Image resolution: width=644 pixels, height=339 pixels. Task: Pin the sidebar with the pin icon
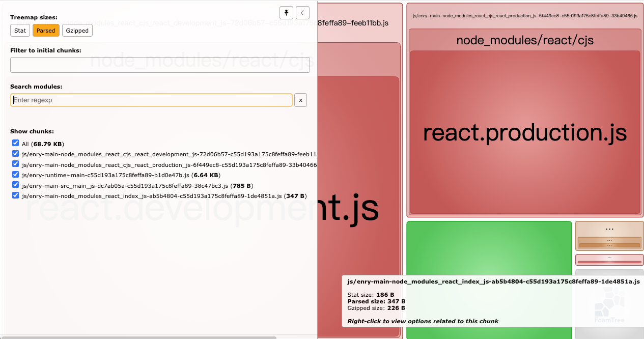(286, 13)
